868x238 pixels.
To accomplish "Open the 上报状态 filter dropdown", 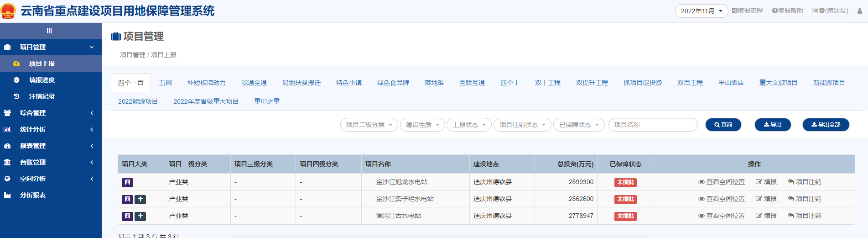I will tap(469, 125).
